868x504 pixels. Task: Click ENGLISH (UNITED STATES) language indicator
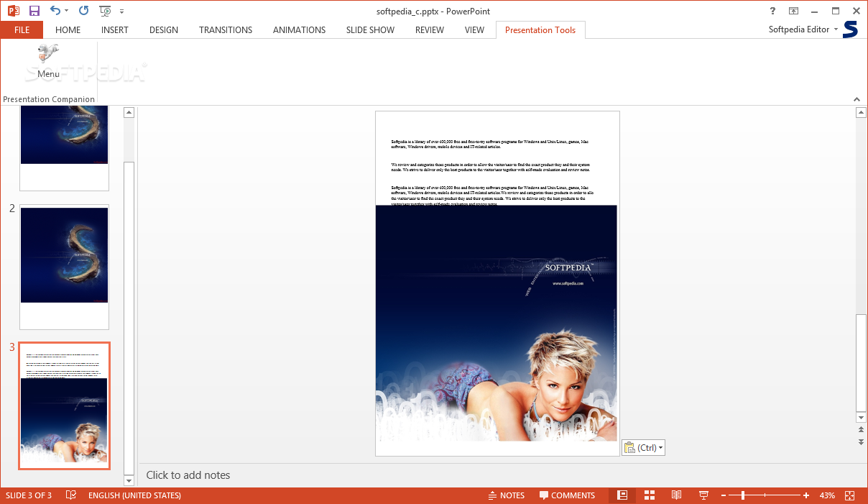pyautogui.click(x=134, y=495)
